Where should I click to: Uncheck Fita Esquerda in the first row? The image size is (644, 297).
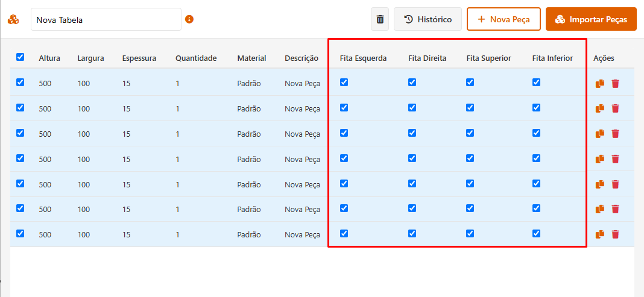point(344,83)
